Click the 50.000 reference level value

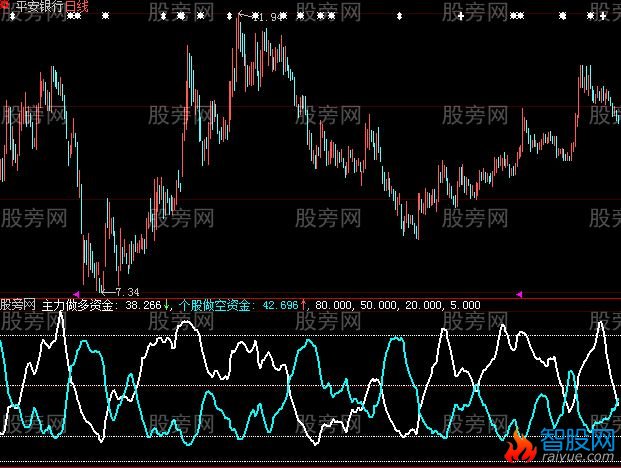[381, 304]
